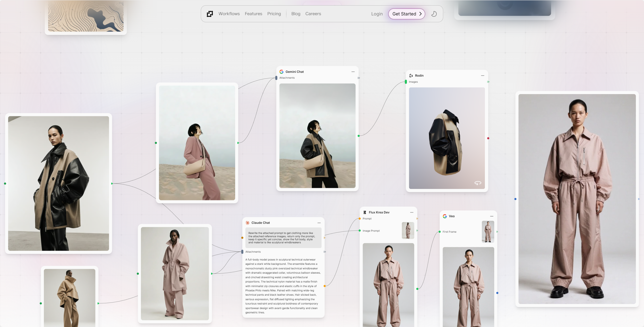Select the Veo First Frame thumbnail
Image resolution: width=644 pixels, height=327 pixels.
pyautogui.click(x=488, y=232)
